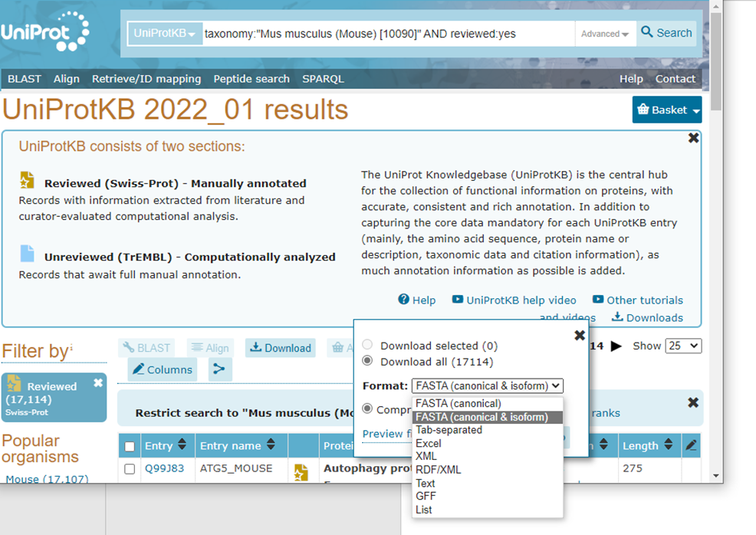Screen dimensions: 756x535
Task: Sort by Length column arrows
Action: (669, 444)
